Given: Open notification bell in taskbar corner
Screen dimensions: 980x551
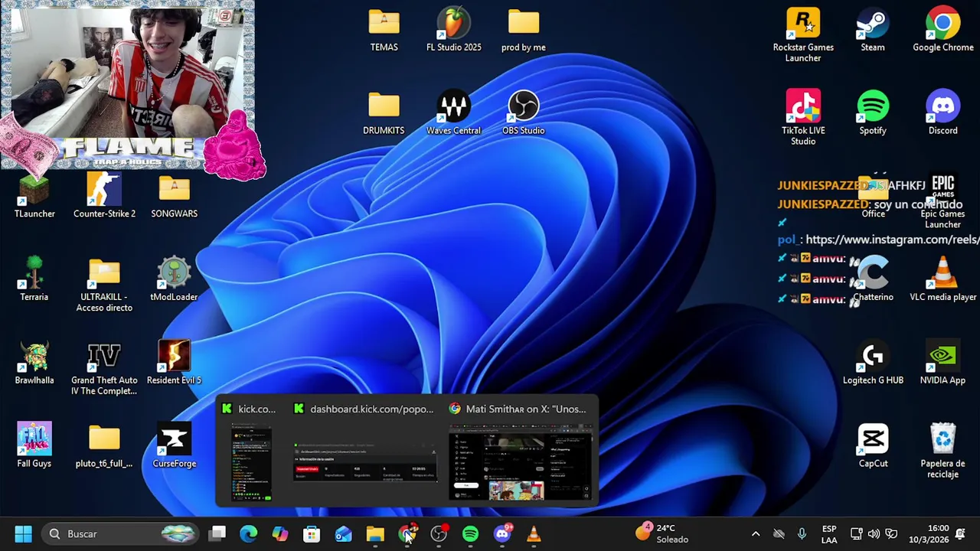Looking at the screenshot, I should click(961, 533).
